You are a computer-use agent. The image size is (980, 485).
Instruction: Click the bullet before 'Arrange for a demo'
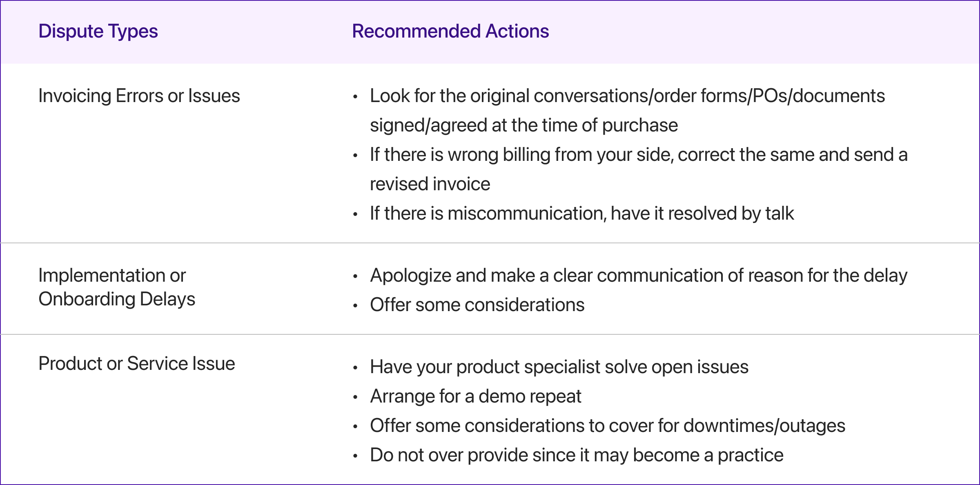[x=355, y=397]
